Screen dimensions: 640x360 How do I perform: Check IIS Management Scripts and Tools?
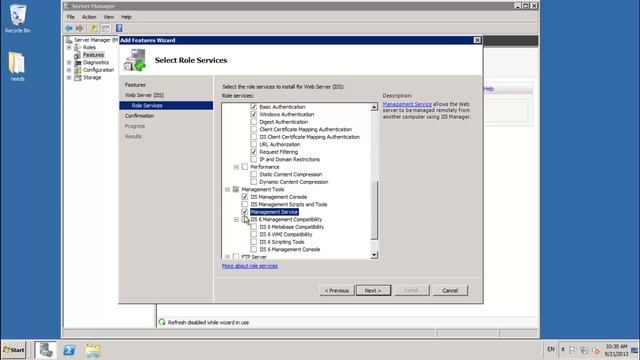244,204
